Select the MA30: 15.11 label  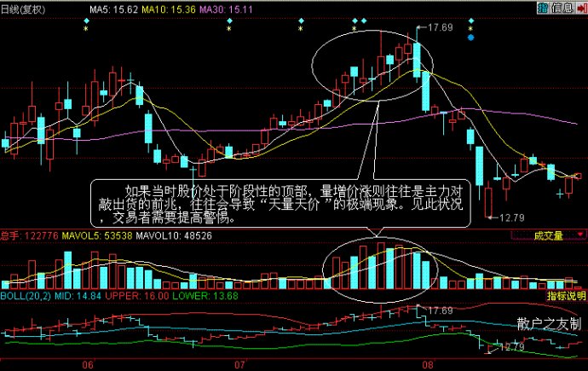pyautogui.click(x=226, y=9)
